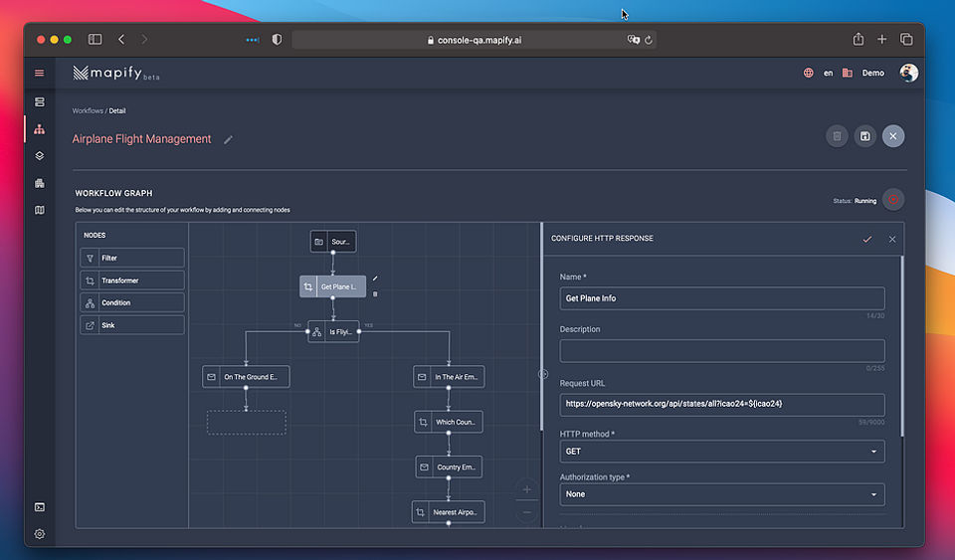Click the Is Flying condition node in the graph
Viewport: 955px width, 560px height.
point(333,332)
